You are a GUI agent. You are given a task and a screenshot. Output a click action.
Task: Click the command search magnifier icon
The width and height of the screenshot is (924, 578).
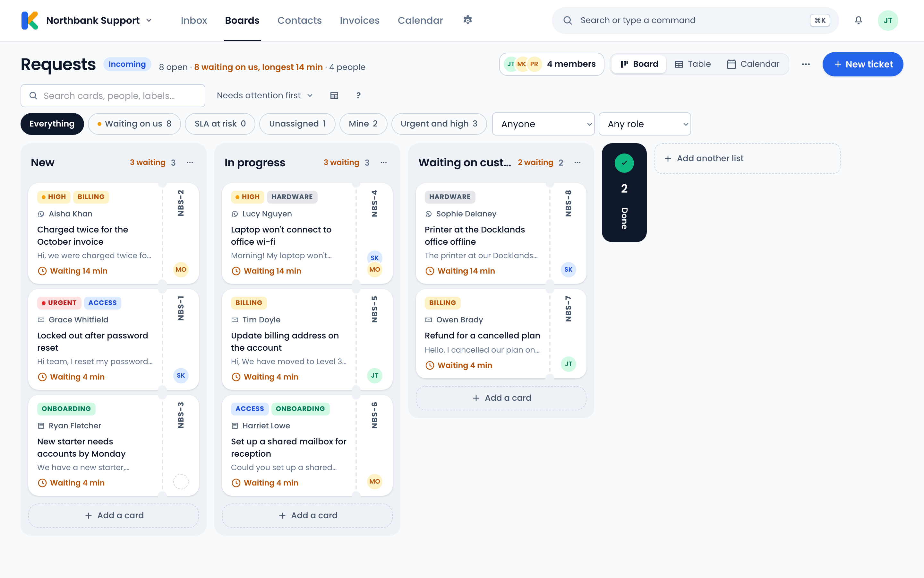click(x=568, y=20)
